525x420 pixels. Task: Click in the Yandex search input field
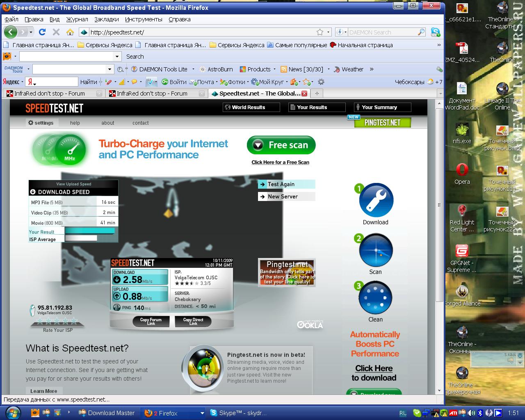[x=52, y=82]
